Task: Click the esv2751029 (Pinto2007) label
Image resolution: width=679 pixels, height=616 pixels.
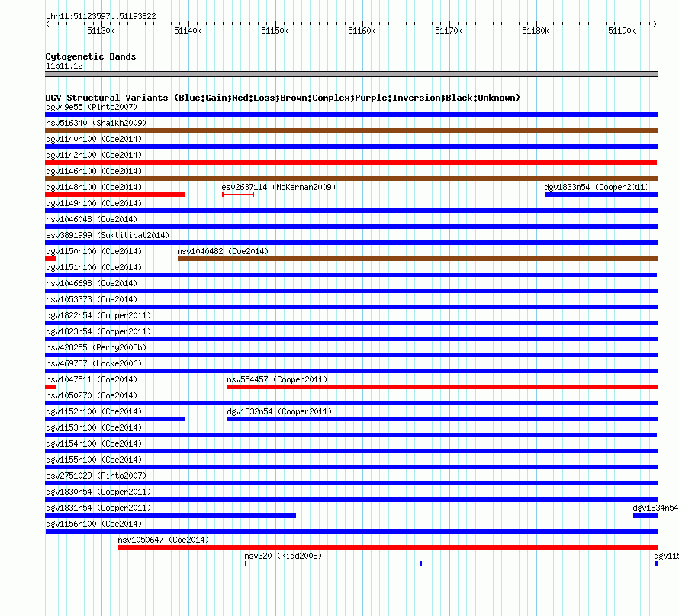Action: [96, 476]
